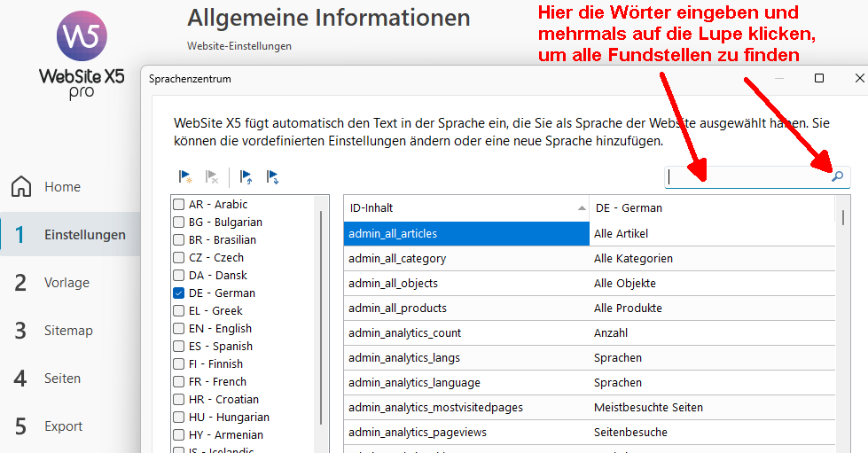Open step 5 Export
The image size is (868, 453).
coord(63,426)
